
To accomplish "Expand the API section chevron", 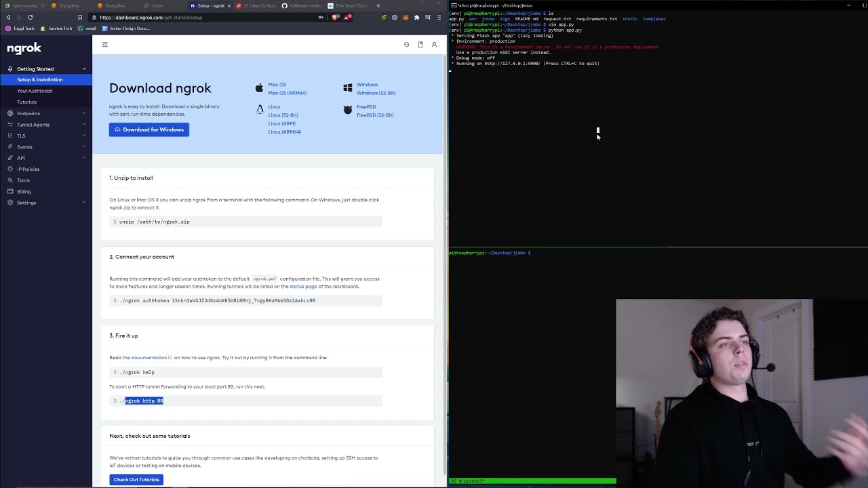I will click(x=84, y=158).
